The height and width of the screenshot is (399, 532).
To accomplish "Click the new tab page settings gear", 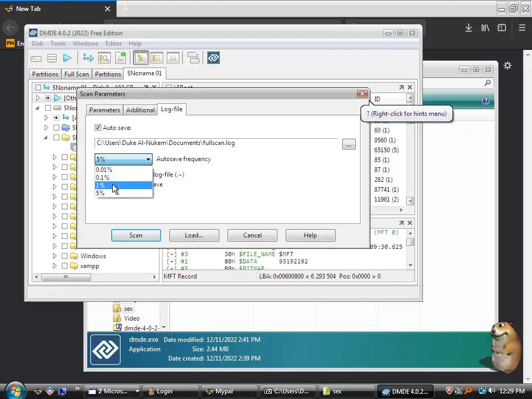I will point(508,65).
